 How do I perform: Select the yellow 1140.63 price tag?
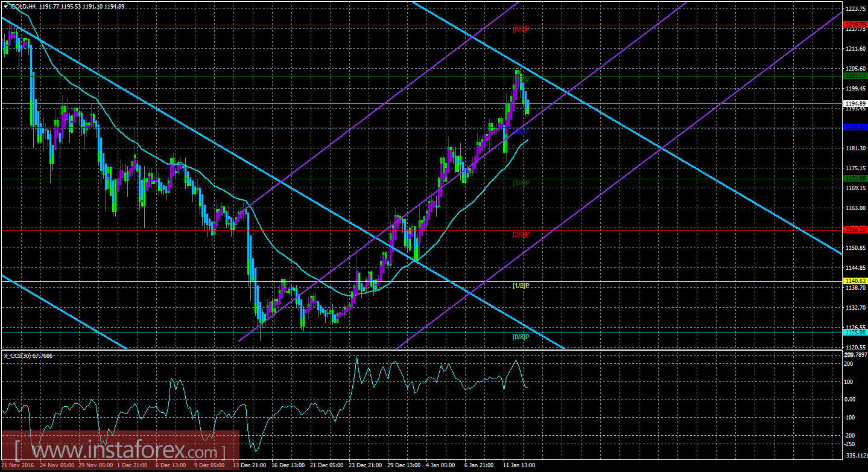pyautogui.click(x=855, y=281)
